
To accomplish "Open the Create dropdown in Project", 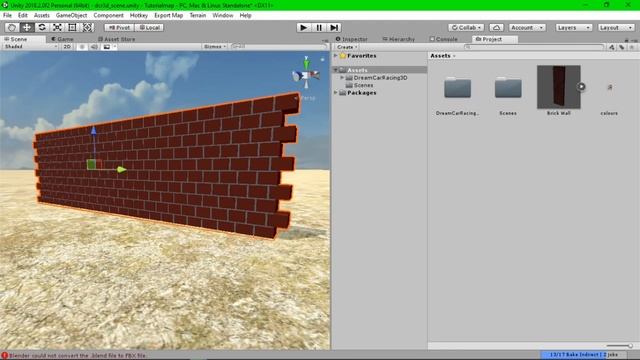I will pos(347,47).
